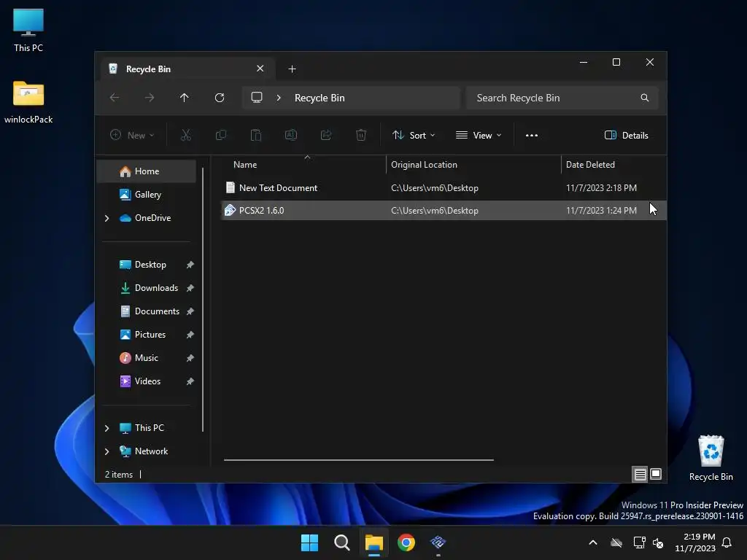Click the Search Recycle Bin field
Viewport: 747px width, 560px height.
[562, 98]
